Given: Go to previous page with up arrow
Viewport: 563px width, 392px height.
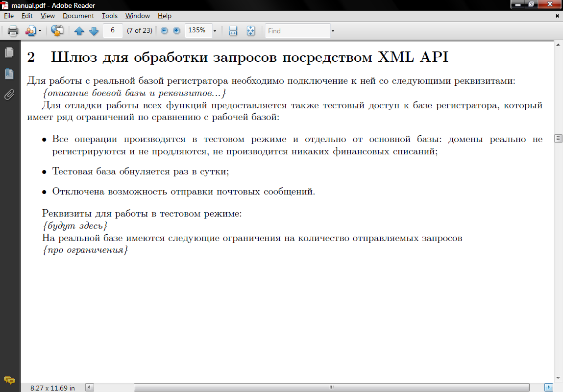Looking at the screenshot, I should pos(79,31).
